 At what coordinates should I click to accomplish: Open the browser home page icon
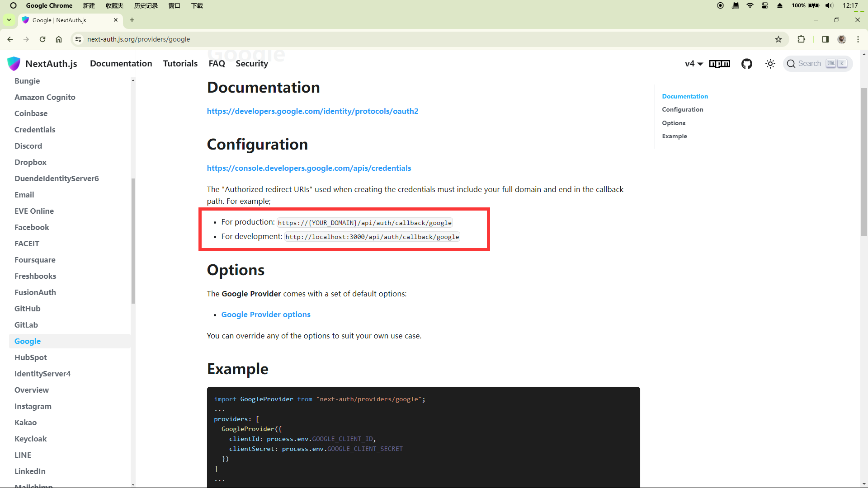click(x=59, y=39)
